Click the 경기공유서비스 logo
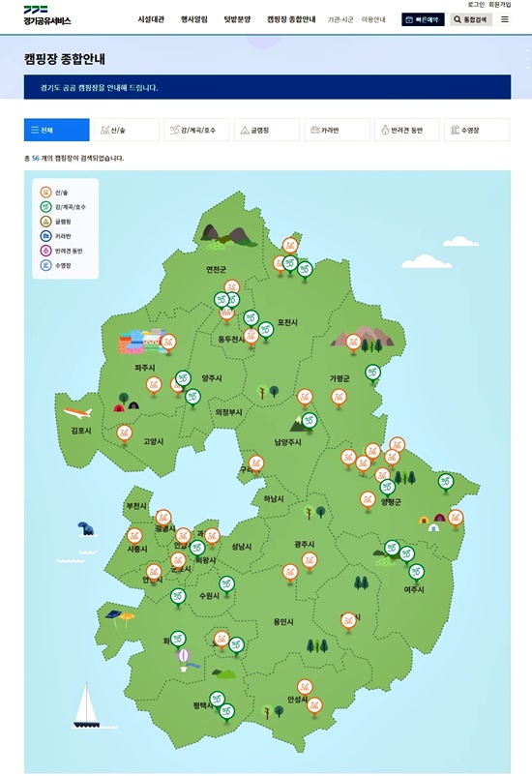 (x=47, y=15)
